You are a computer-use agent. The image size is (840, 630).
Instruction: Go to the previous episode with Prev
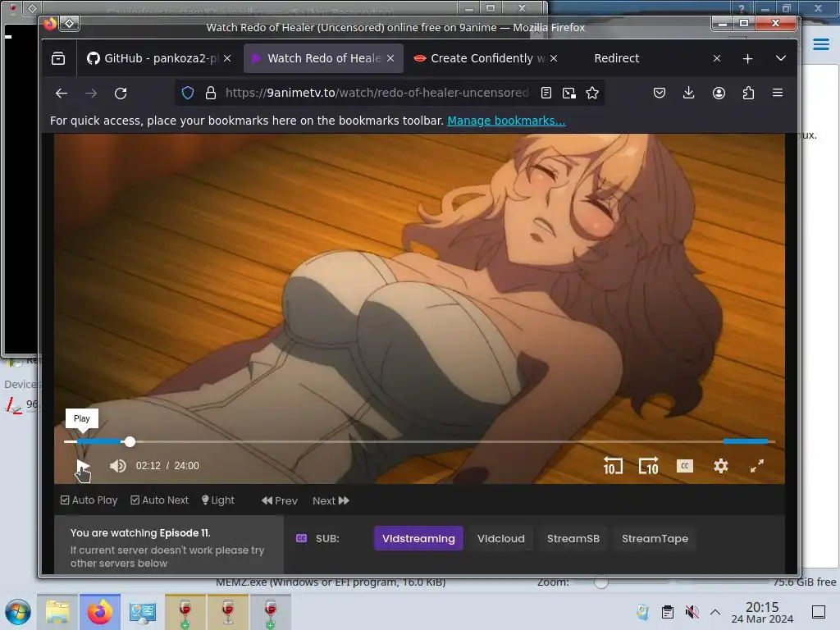pyautogui.click(x=280, y=500)
